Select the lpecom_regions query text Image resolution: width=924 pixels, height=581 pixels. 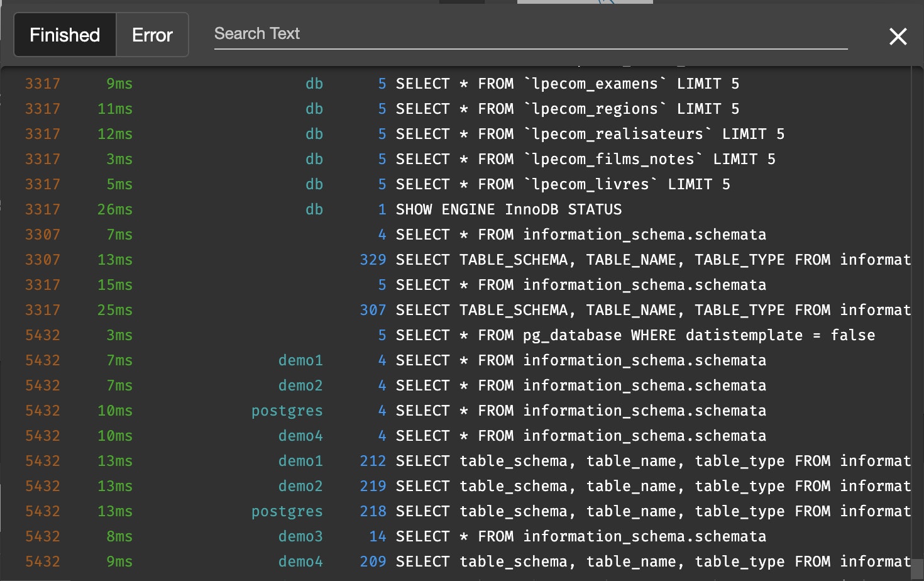pos(567,109)
